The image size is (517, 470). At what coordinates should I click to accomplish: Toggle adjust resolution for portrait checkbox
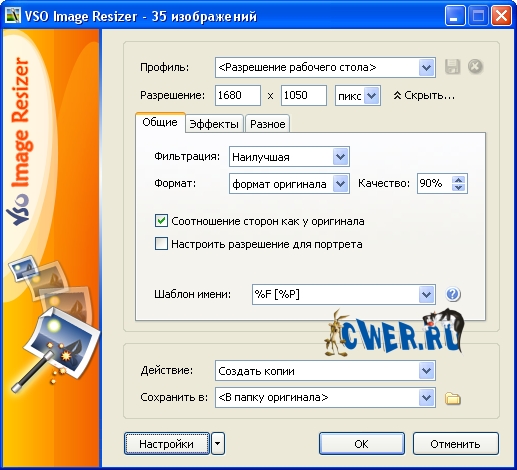click(x=161, y=244)
